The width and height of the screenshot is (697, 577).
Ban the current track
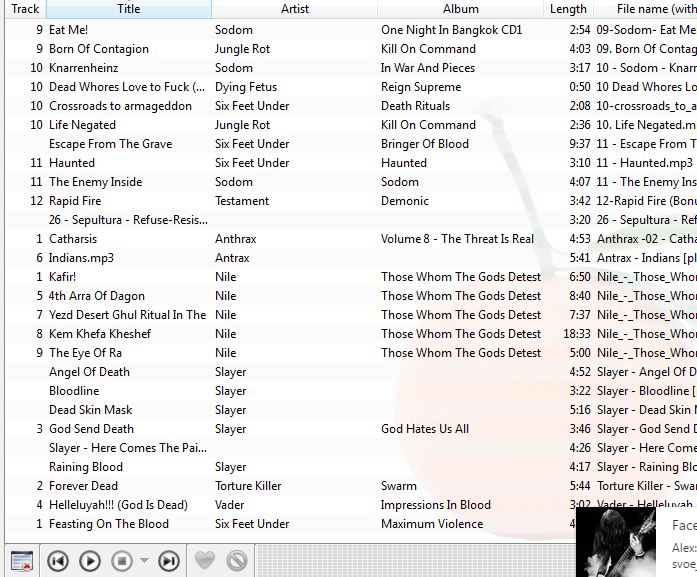coord(237,561)
